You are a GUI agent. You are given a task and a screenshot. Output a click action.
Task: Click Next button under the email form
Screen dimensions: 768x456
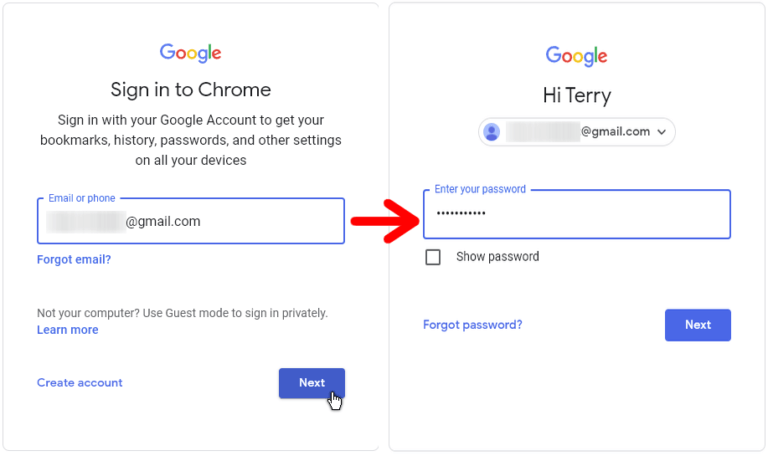(x=312, y=383)
